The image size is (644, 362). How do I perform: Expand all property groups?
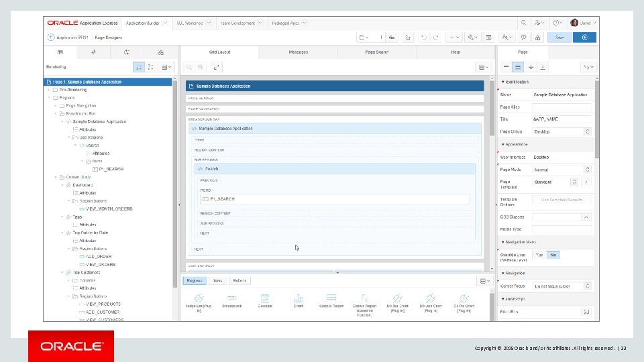pyautogui.click(x=543, y=67)
